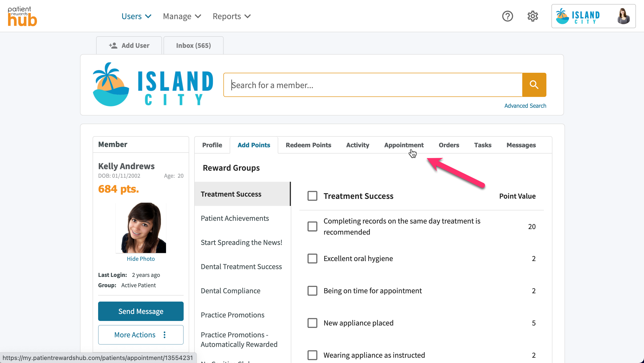Select the Treatment Success reward group
This screenshot has height=363, width=644.
[243, 194]
